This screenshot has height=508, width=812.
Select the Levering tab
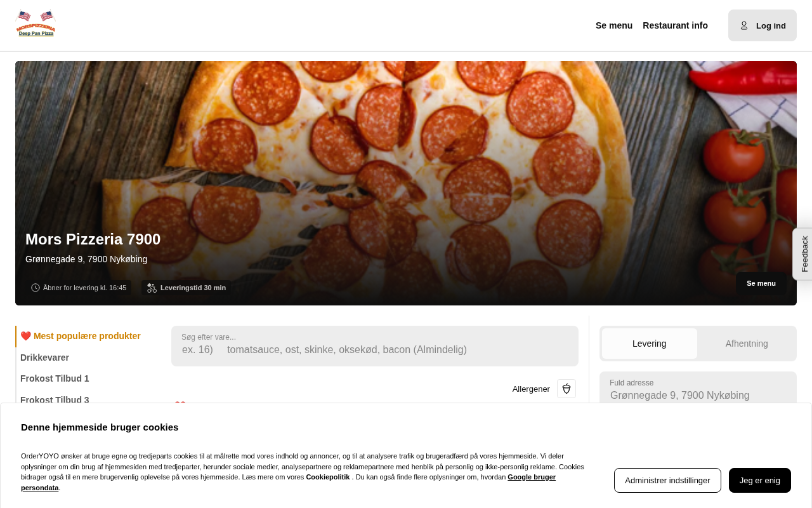coord(650,344)
